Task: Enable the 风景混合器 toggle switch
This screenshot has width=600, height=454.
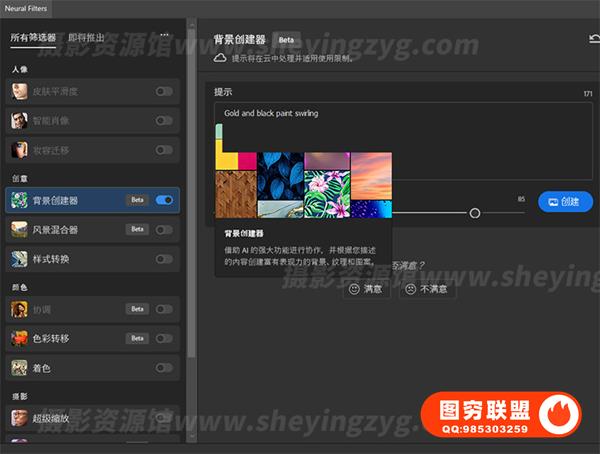Action: point(164,229)
